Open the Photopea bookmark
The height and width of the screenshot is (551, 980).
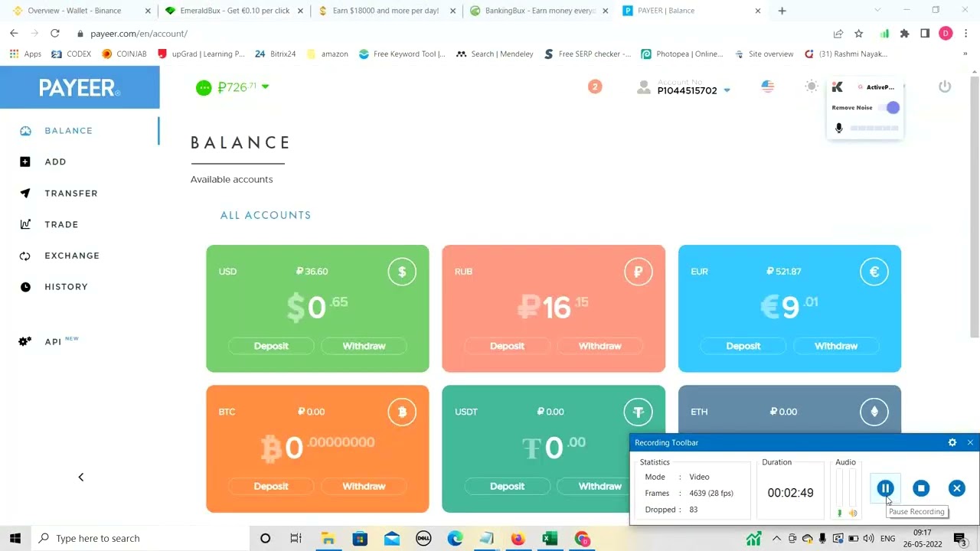click(x=682, y=54)
